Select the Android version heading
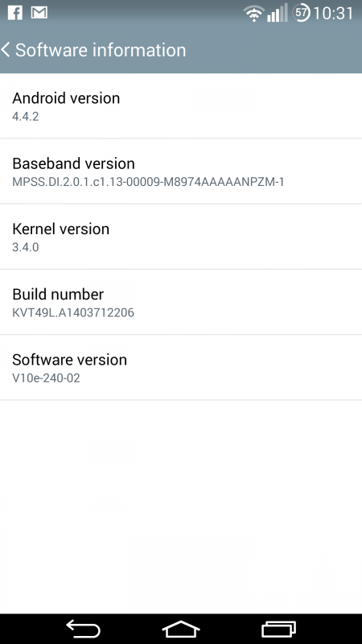This screenshot has width=362, height=644. coord(66,98)
